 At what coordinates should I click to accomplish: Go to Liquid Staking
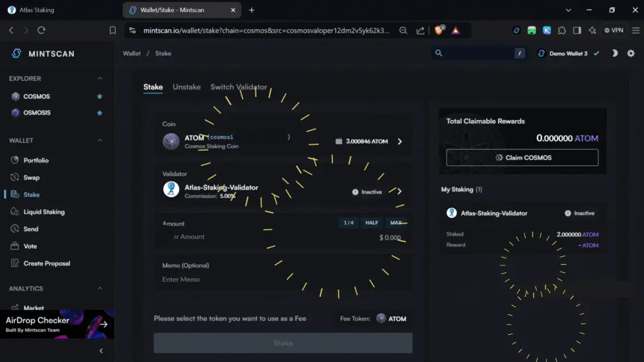point(44,212)
